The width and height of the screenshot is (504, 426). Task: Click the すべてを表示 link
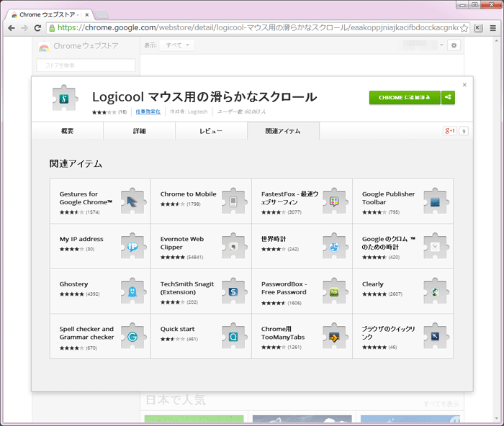441,404
